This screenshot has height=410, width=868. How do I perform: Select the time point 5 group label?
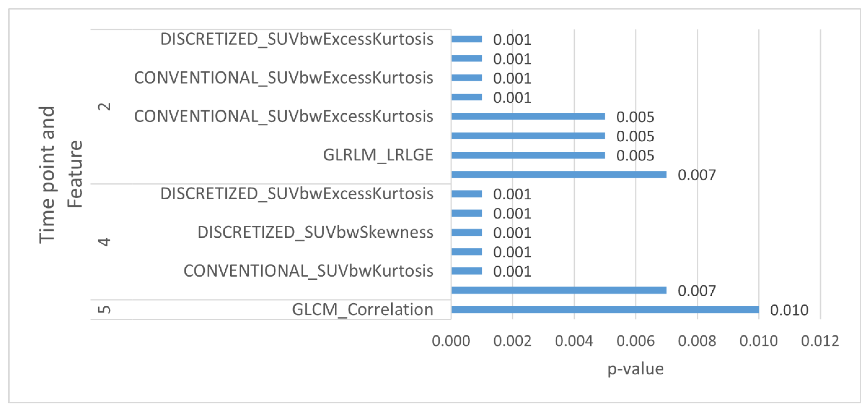[104, 310]
